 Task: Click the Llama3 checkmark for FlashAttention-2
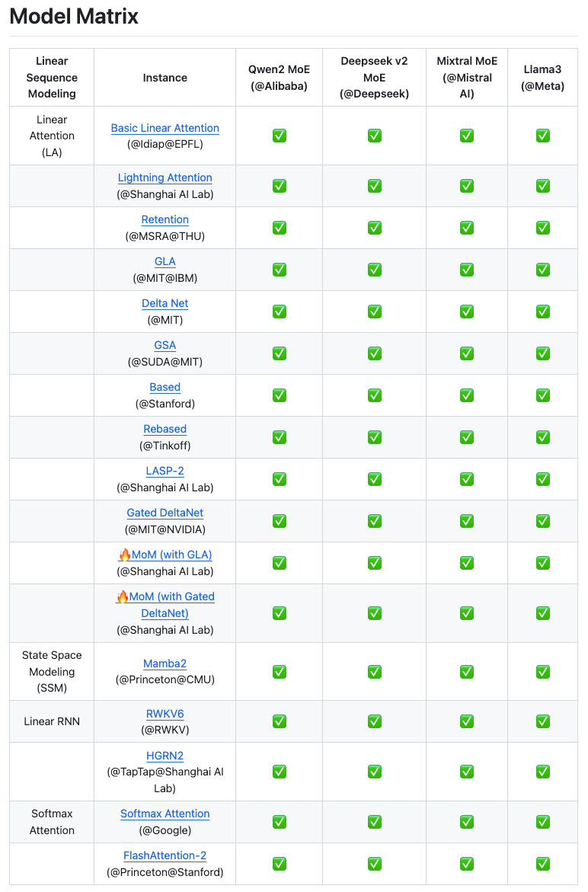pyautogui.click(x=542, y=863)
